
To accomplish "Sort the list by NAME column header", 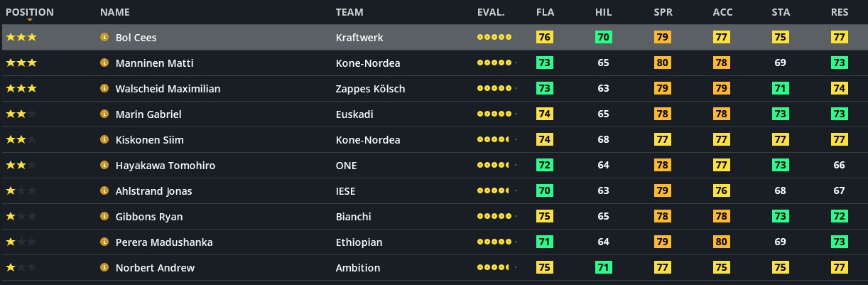I will click(114, 12).
